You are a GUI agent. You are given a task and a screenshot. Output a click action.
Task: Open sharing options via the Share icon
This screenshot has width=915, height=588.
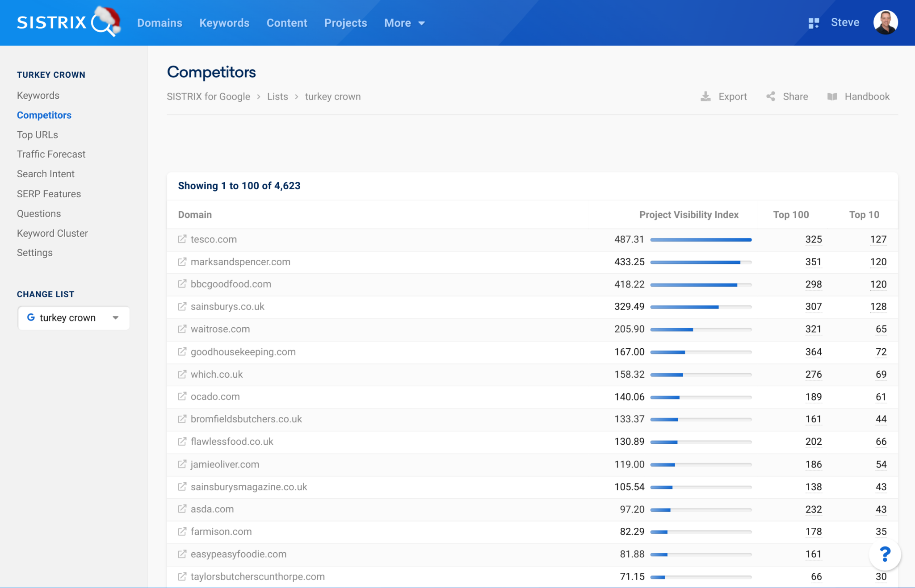(x=771, y=96)
